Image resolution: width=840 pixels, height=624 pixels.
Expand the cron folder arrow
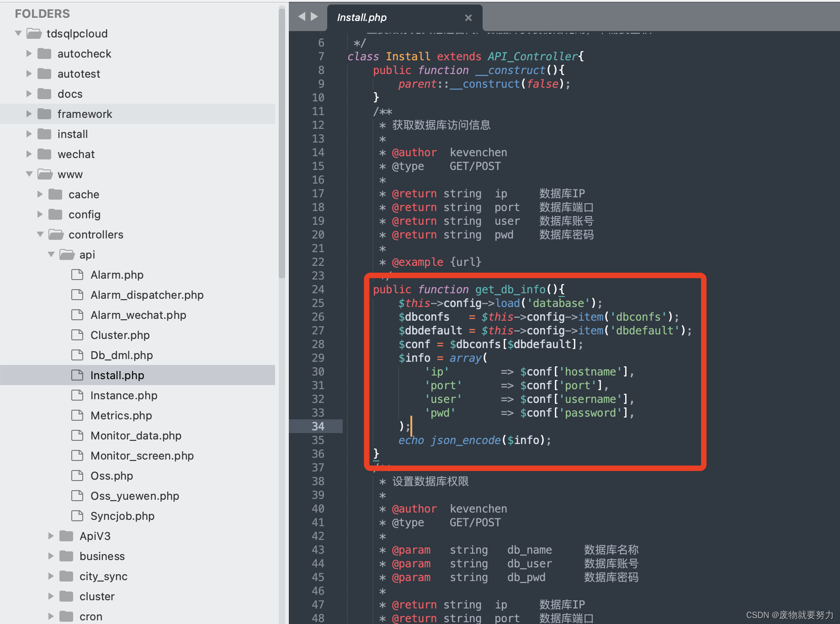click(51, 616)
